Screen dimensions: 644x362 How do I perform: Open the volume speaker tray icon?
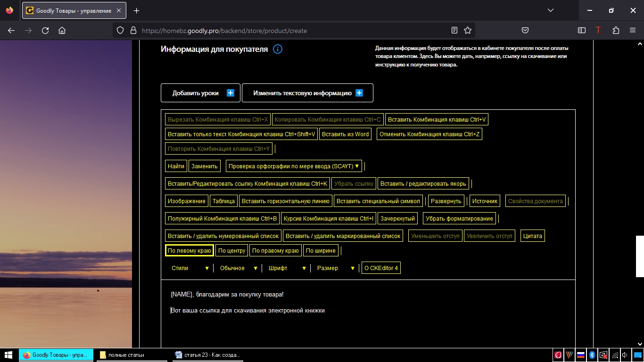click(625, 355)
